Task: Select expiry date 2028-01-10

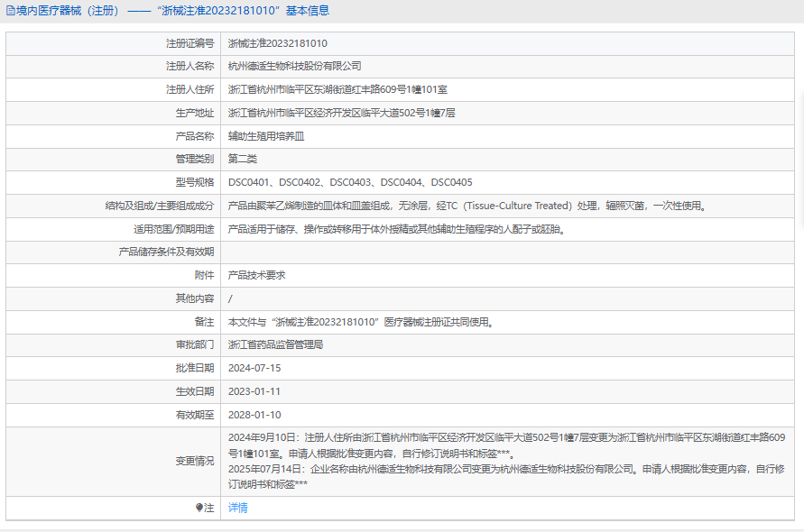Action: 254,415
